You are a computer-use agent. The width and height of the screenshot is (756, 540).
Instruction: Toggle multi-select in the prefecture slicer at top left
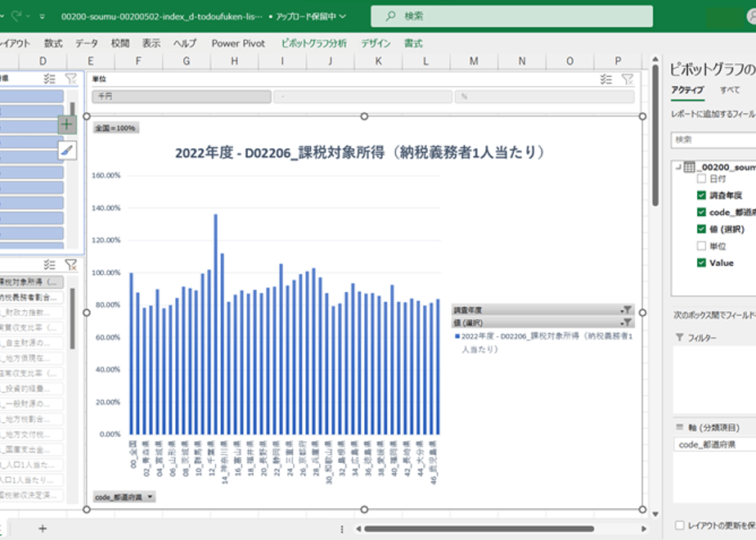49,79
